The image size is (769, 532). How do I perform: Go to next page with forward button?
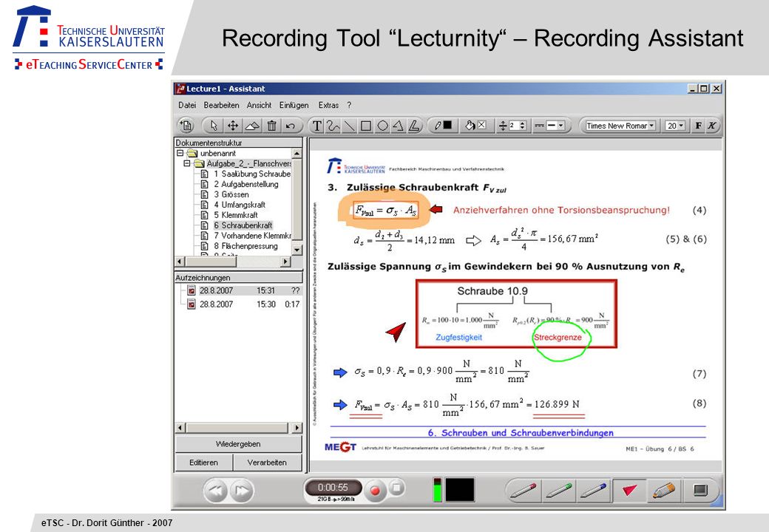click(x=242, y=491)
